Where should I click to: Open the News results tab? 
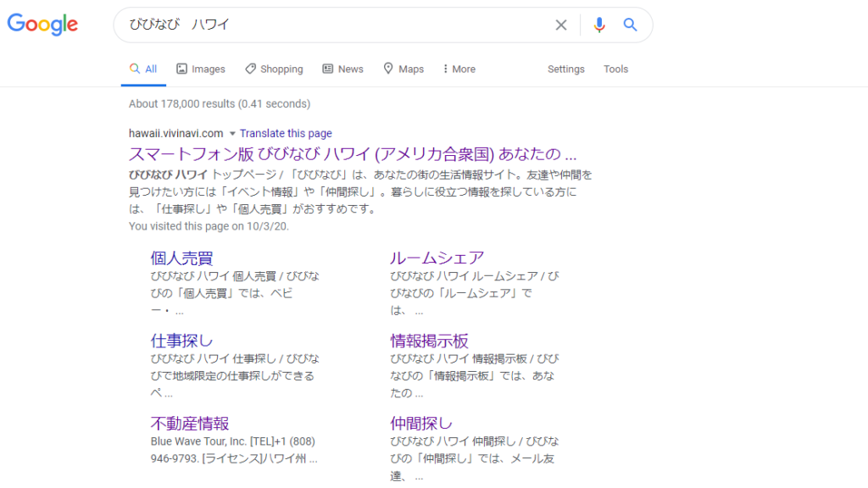coord(342,69)
